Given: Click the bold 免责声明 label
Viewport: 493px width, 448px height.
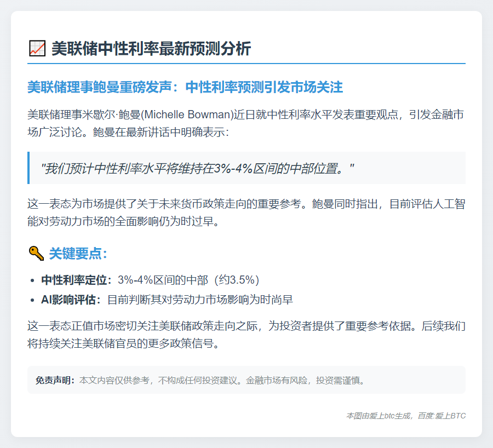Looking at the screenshot, I should [x=55, y=380].
